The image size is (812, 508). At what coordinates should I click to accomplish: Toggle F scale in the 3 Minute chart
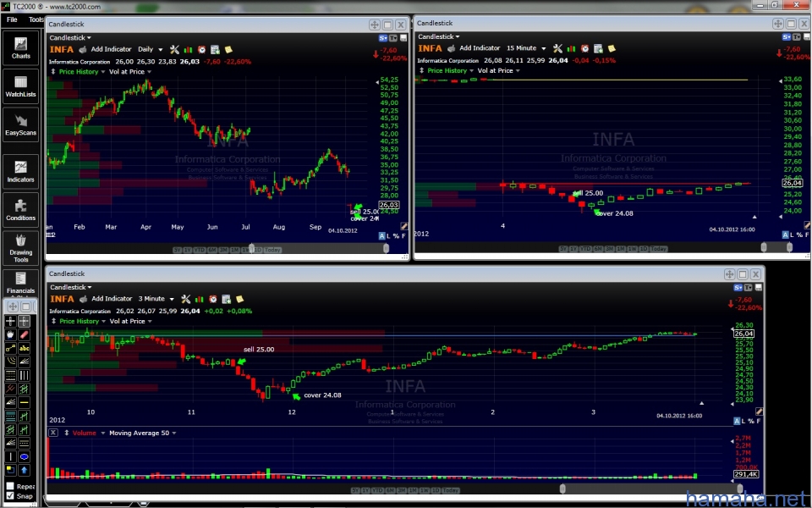(759, 421)
